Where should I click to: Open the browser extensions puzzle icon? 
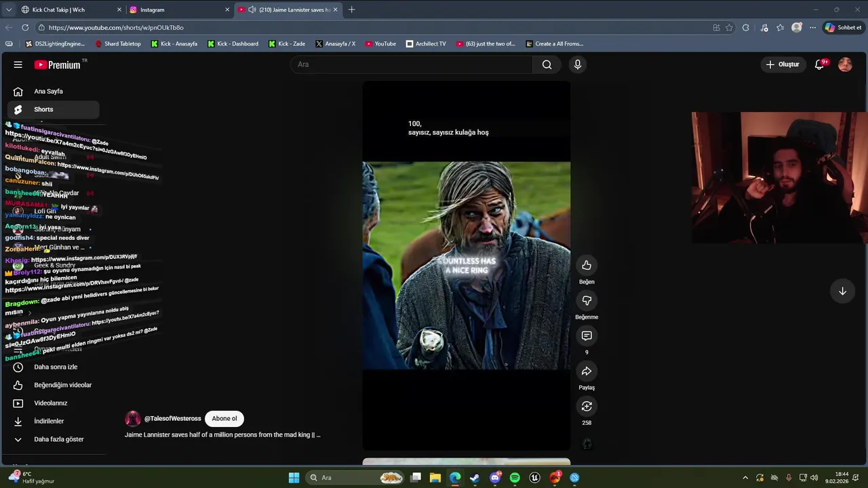(746, 28)
